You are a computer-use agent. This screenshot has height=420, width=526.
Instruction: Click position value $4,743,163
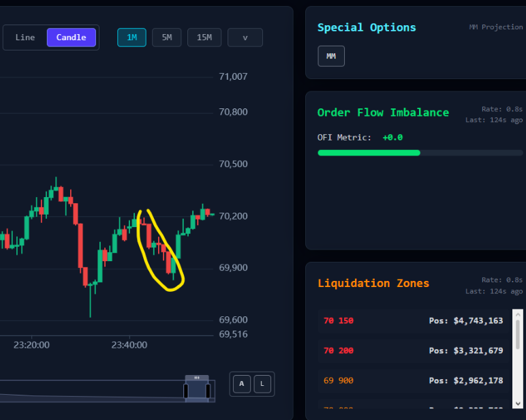[x=478, y=321]
